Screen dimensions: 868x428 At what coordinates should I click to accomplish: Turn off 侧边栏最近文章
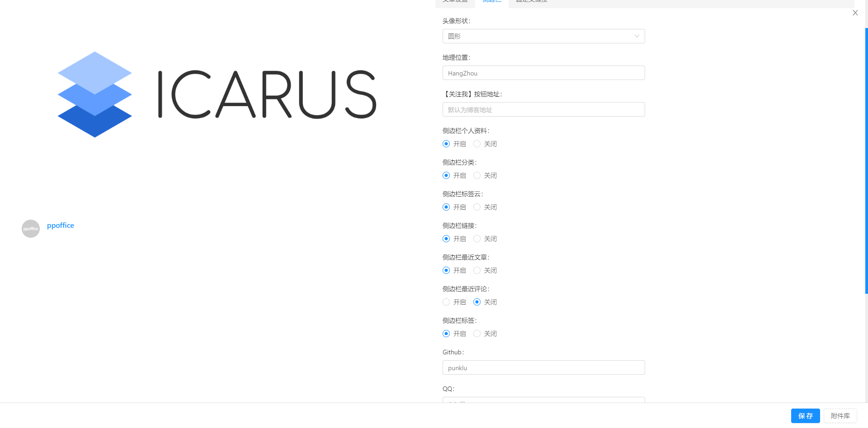(x=476, y=270)
